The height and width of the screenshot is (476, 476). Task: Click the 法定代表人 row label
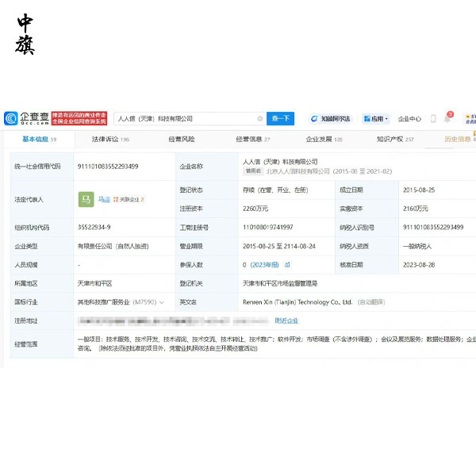click(x=29, y=199)
